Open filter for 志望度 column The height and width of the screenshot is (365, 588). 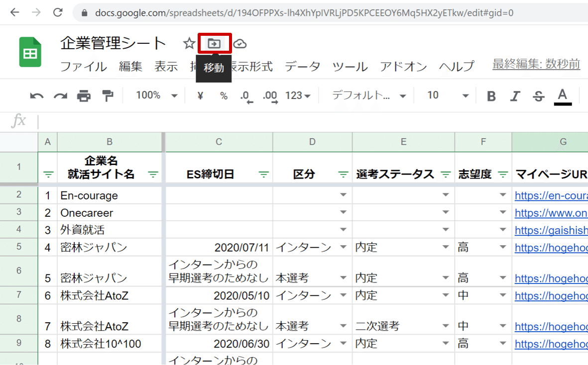click(x=503, y=174)
